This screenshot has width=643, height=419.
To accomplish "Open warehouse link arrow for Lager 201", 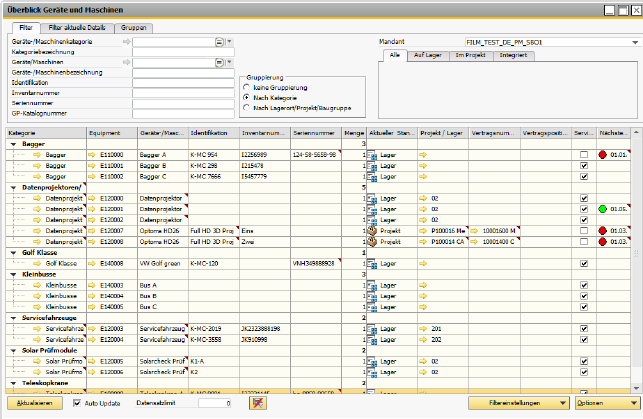I will (x=423, y=329).
